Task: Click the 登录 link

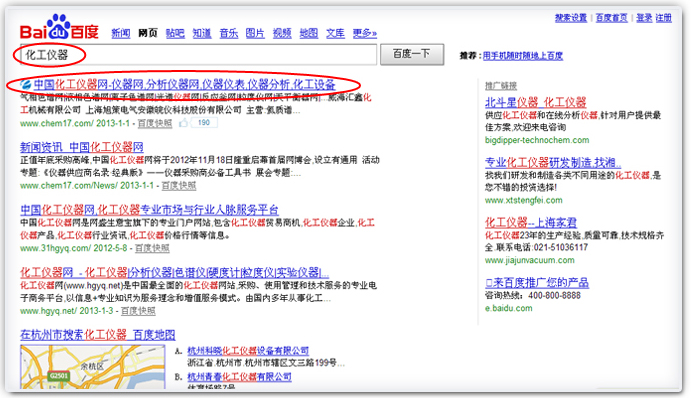Action: click(644, 18)
